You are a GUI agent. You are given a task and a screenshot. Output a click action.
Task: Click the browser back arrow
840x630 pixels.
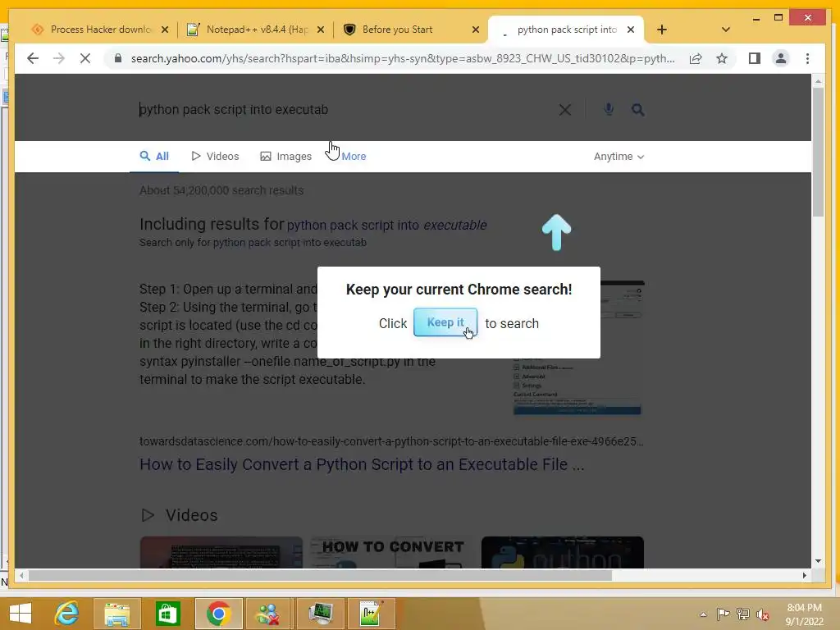pyautogui.click(x=33, y=58)
